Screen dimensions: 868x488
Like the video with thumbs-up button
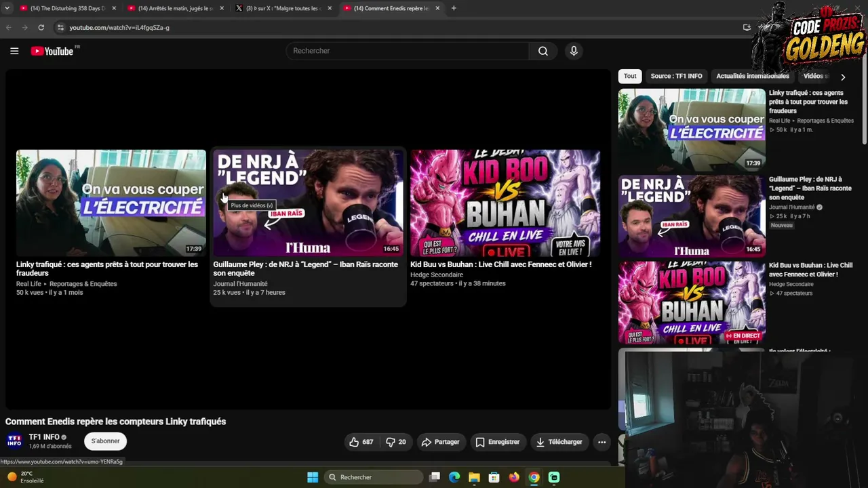[x=361, y=442]
